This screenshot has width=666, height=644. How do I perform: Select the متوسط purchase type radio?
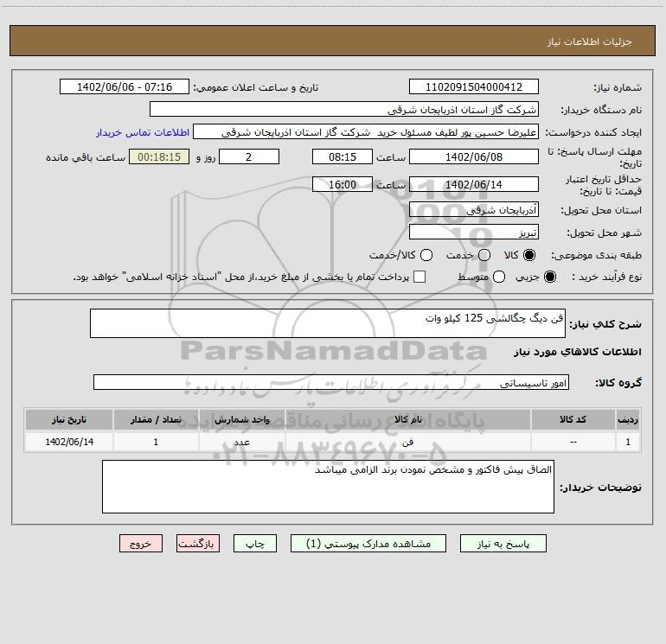pyautogui.click(x=499, y=277)
